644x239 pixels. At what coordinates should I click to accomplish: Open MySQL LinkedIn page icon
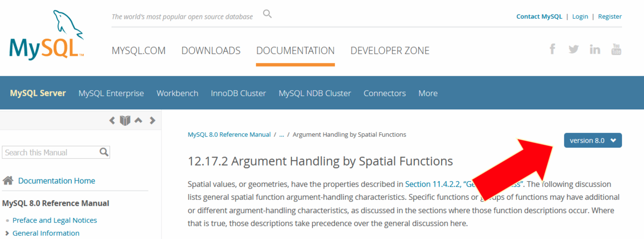tap(595, 49)
